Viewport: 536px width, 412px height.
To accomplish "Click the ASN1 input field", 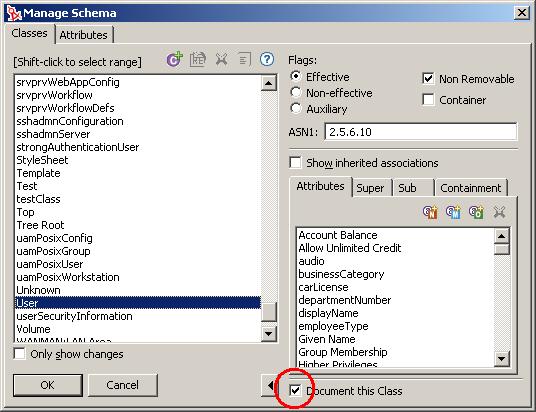I will [x=420, y=132].
